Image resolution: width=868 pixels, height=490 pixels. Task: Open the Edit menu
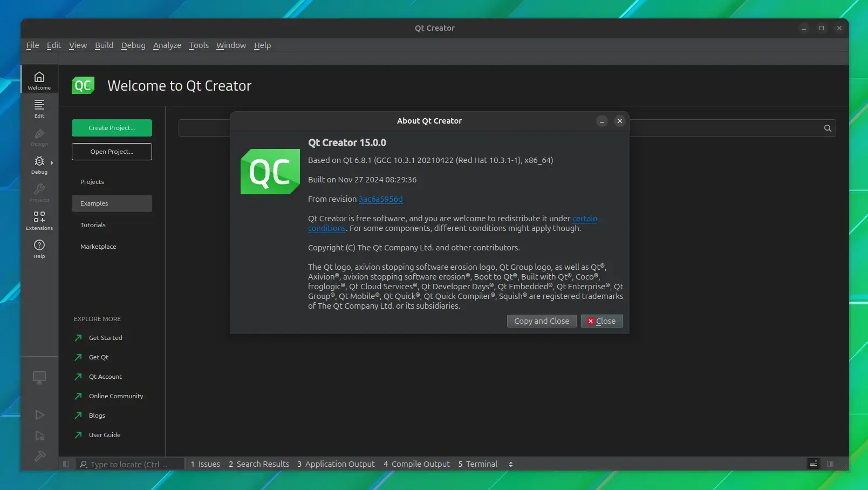pyautogui.click(x=54, y=45)
